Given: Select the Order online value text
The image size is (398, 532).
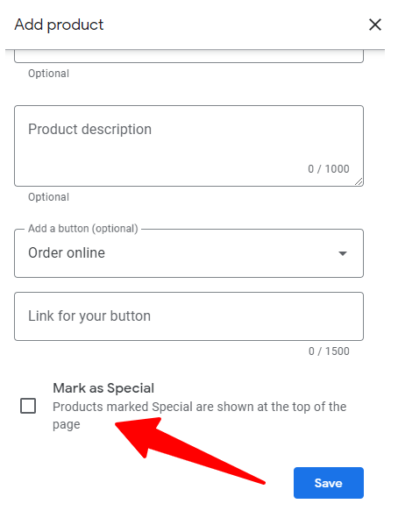Looking at the screenshot, I should tap(67, 252).
